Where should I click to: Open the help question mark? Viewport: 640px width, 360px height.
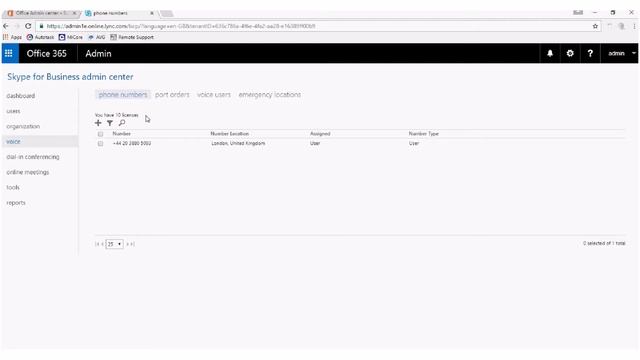590,53
